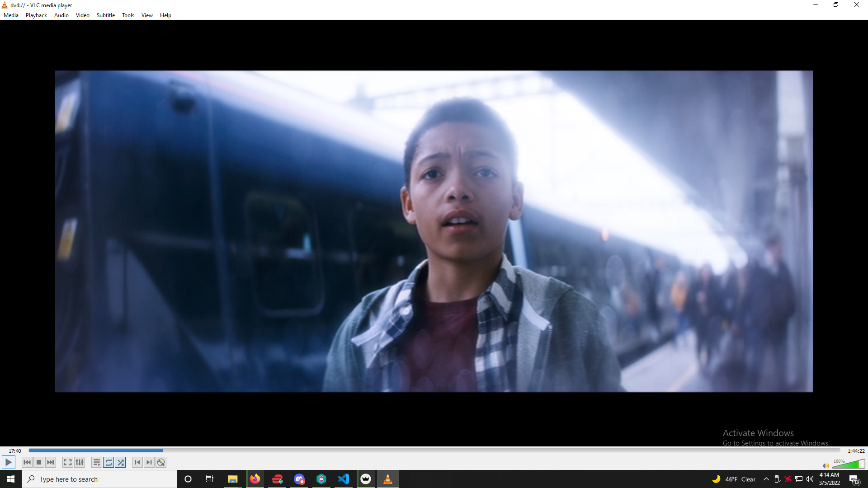Image resolution: width=868 pixels, height=488 pixels.
Task: Go to next chapter button
Action: tap(51, 462)
